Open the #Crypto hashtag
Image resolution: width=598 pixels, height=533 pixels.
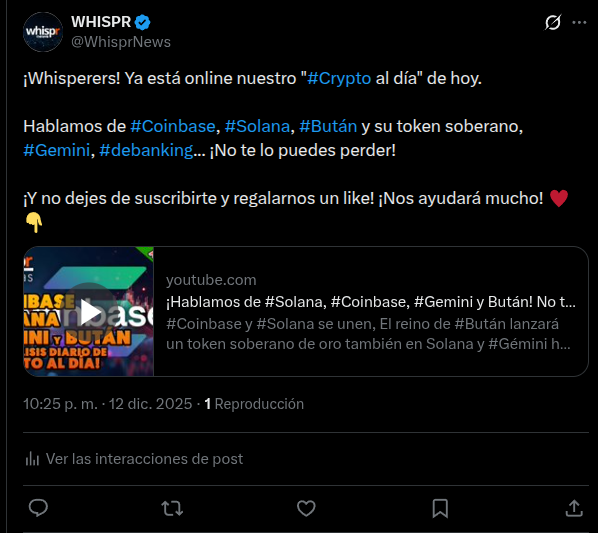339,79
